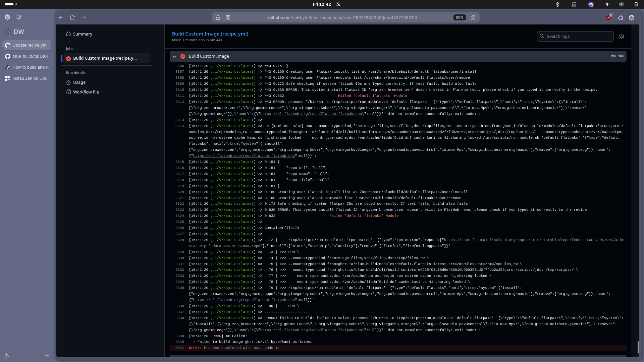
Task: Click log line number 3341
Action: (x=179, y=348)
